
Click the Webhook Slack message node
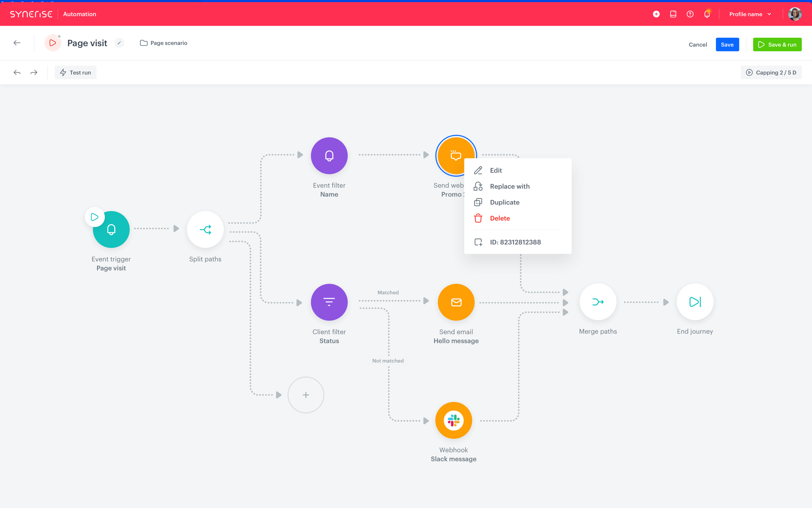point(453,420)
